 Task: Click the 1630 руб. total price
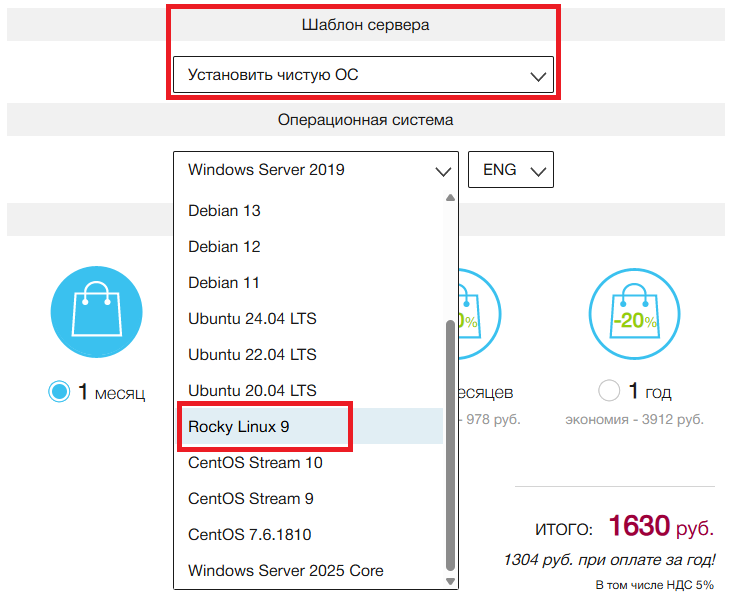[661, 526]
